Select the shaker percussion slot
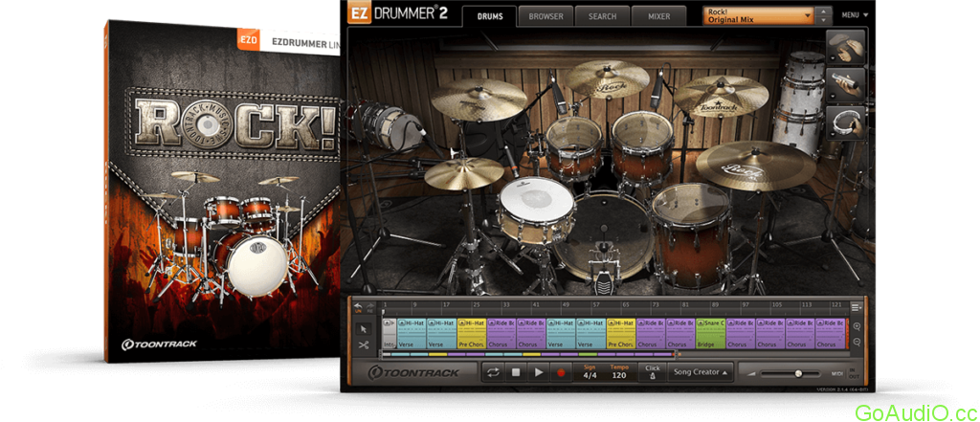Image resolution: width=980 pixels, height=422 pixels. (x=846, y=84)
